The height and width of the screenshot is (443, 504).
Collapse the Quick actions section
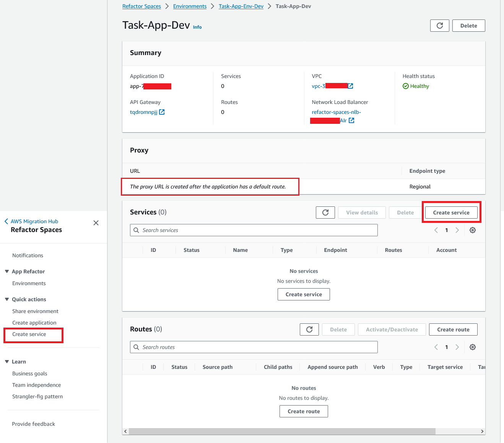[7, 299]
